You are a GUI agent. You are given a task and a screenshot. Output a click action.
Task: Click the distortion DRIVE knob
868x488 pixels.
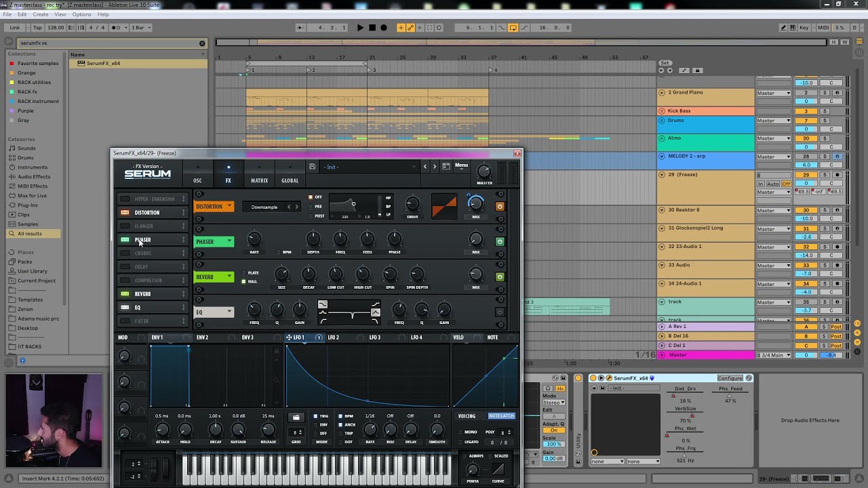pos(412,204)
